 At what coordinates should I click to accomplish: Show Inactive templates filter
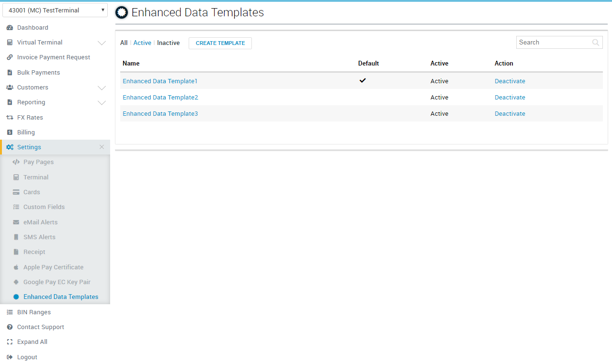pyautogui.click(x=169, y=43)
